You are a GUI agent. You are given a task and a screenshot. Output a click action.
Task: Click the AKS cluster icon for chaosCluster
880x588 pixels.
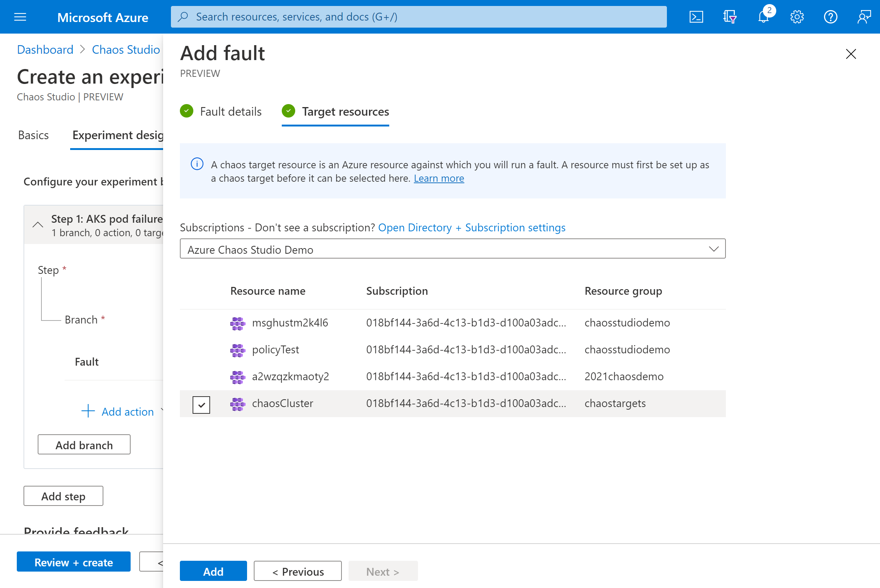pos(238,403)
